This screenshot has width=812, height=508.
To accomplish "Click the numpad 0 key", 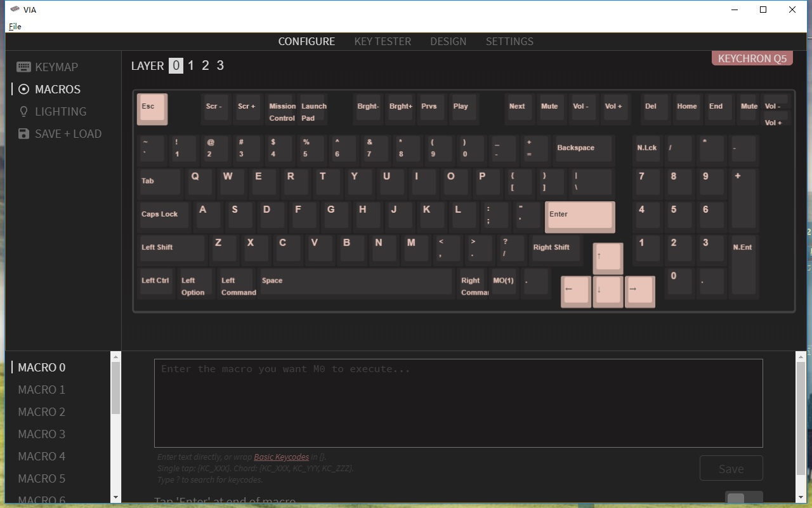I will (x=679, y=283).
